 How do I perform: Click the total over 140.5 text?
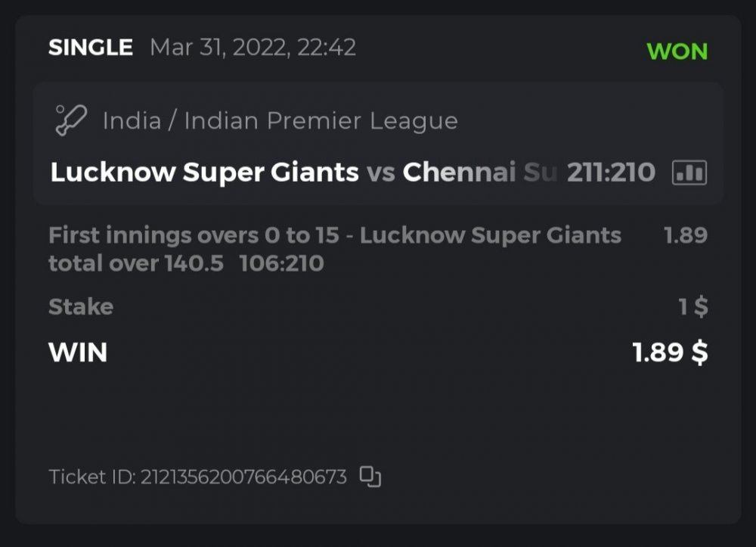click(x=136, y=263)
